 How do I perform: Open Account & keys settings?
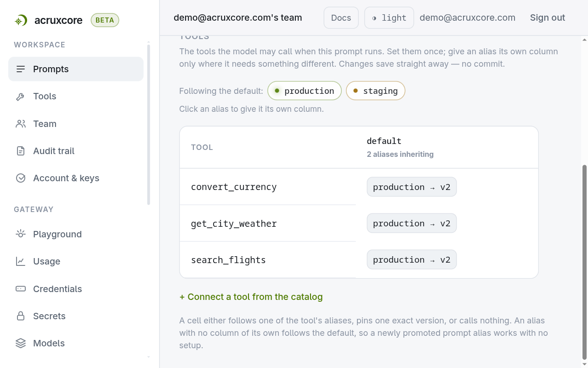coord(76,178)
